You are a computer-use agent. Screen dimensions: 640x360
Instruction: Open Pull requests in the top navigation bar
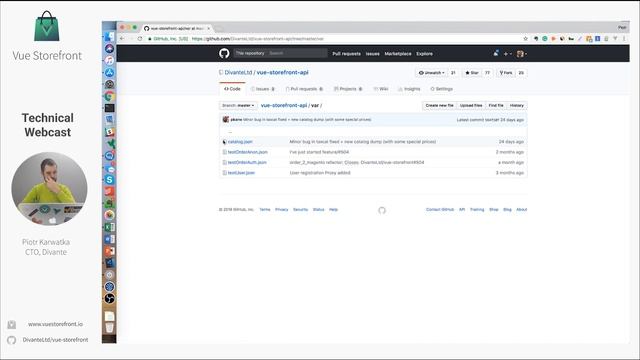click(346, 53)
